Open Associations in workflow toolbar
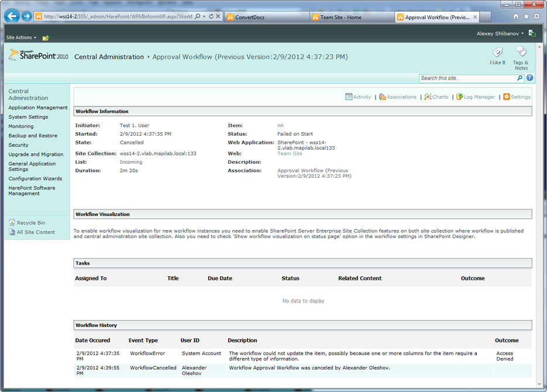547x392 pixels. (x=398, y=97)
